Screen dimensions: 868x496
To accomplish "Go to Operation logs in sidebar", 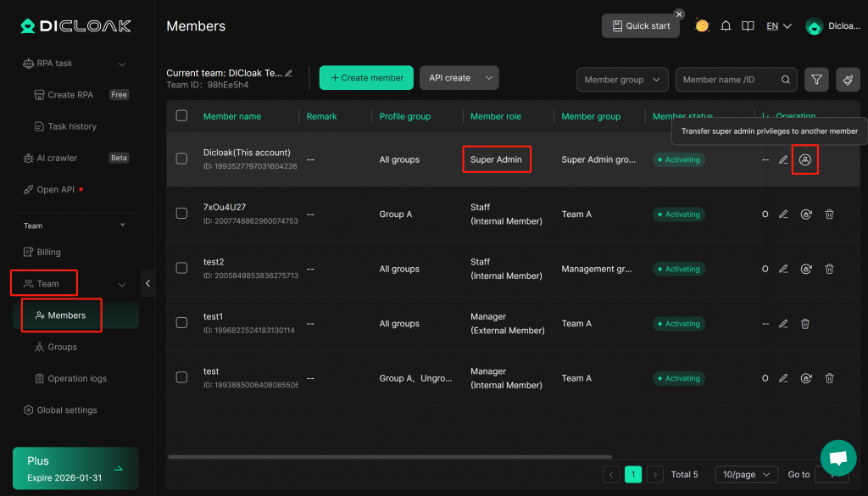I will coord(77,378).
